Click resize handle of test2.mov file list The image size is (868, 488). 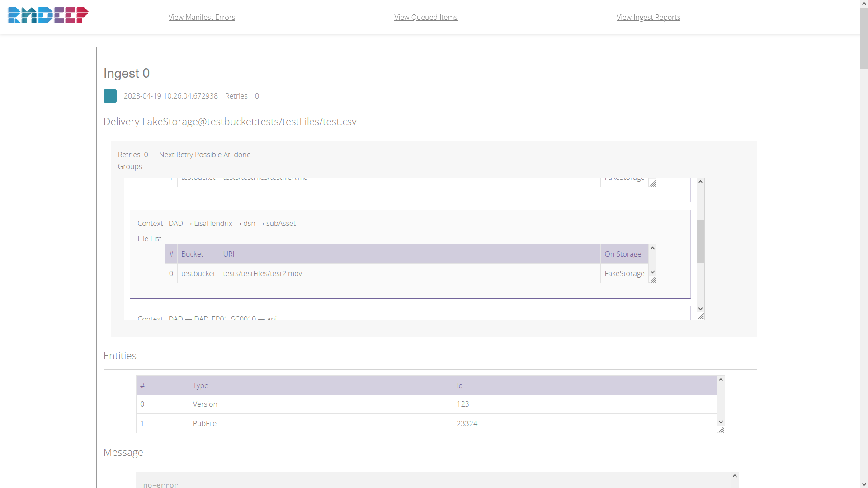point(653,280)
